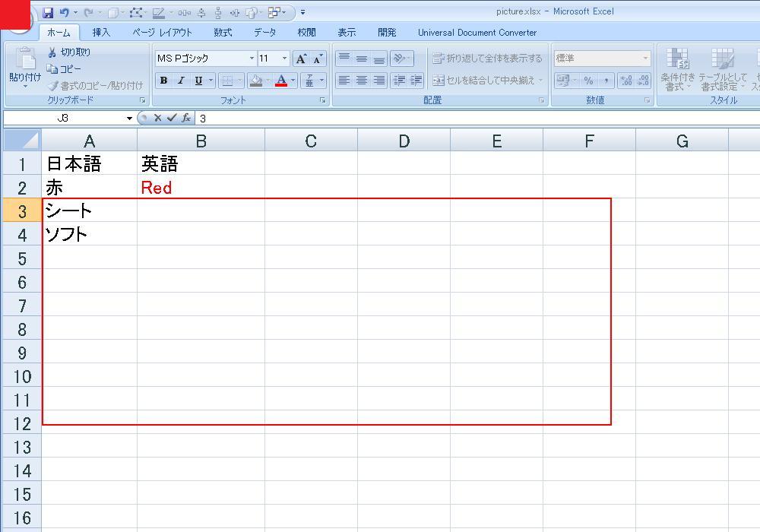Switch to the ホーム tab
This screenshot has height=532, width=760.
coord(59,33)
